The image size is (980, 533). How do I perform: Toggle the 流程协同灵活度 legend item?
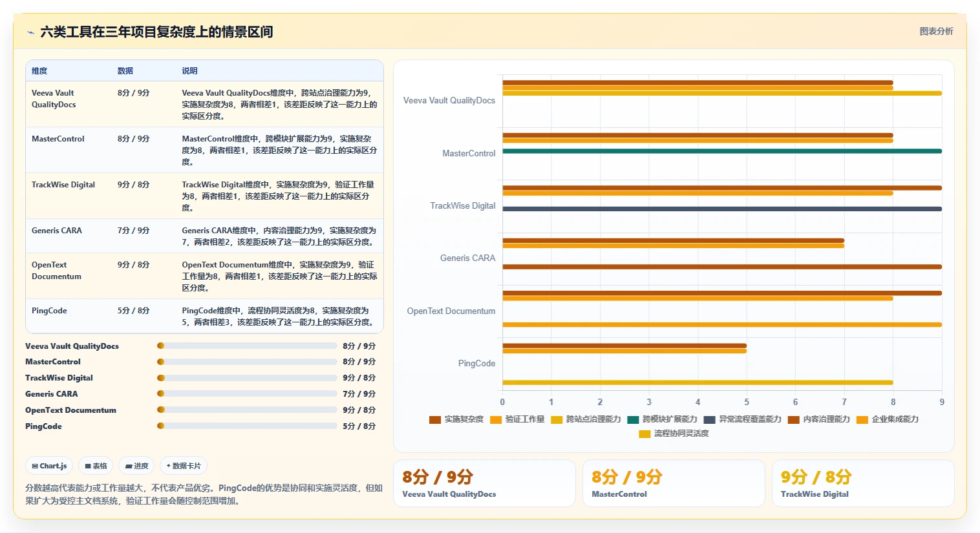(674, 434)
